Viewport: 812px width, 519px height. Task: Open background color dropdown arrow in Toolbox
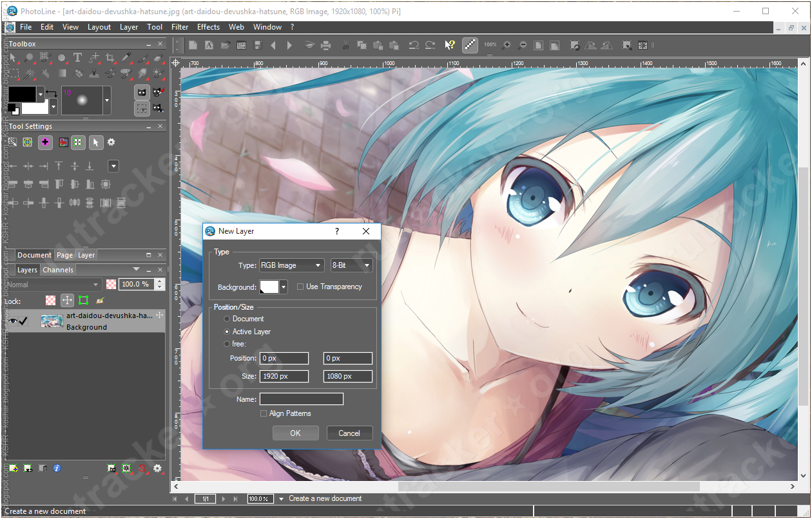point(53,107)
